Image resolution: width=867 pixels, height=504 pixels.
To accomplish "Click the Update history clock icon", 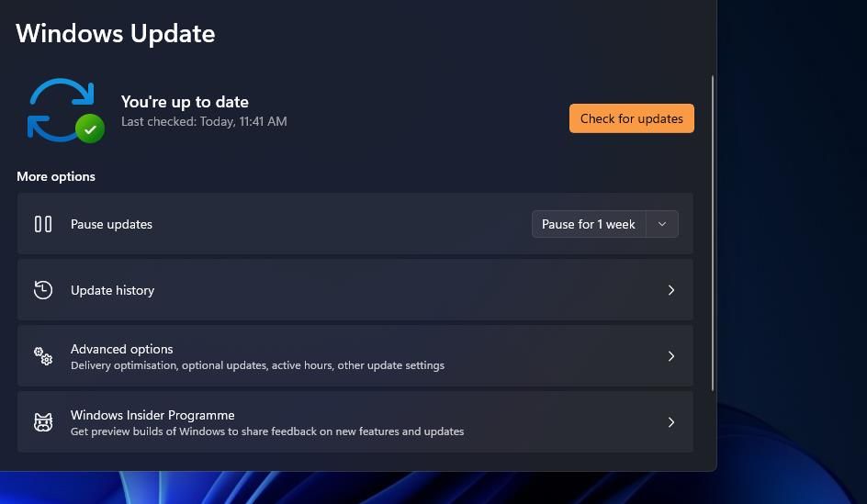I will tap(43, 290).
